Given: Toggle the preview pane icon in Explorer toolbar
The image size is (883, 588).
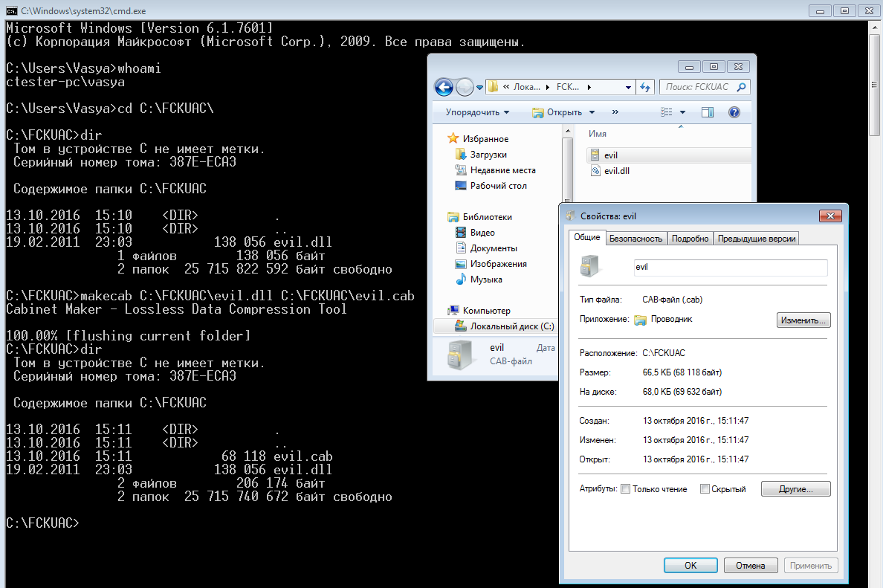Looking at the screenshot, I should tap(707, 112).
